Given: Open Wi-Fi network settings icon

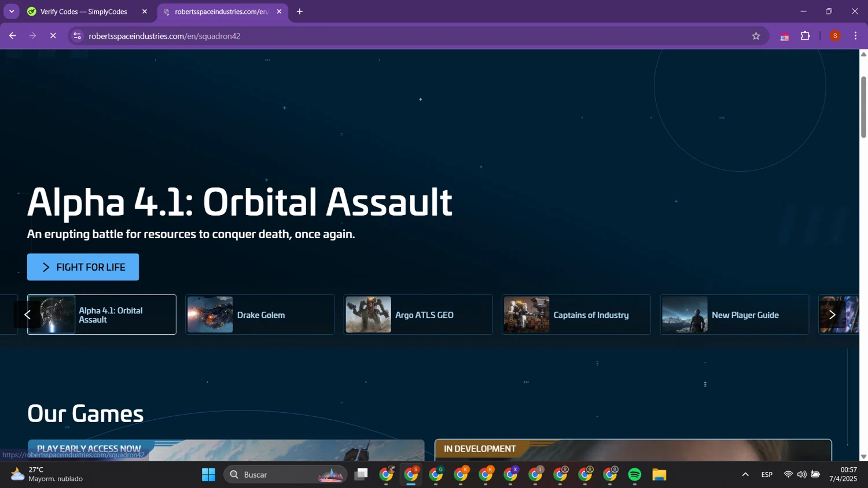Looking at the screenshot, I should [788, 475].
